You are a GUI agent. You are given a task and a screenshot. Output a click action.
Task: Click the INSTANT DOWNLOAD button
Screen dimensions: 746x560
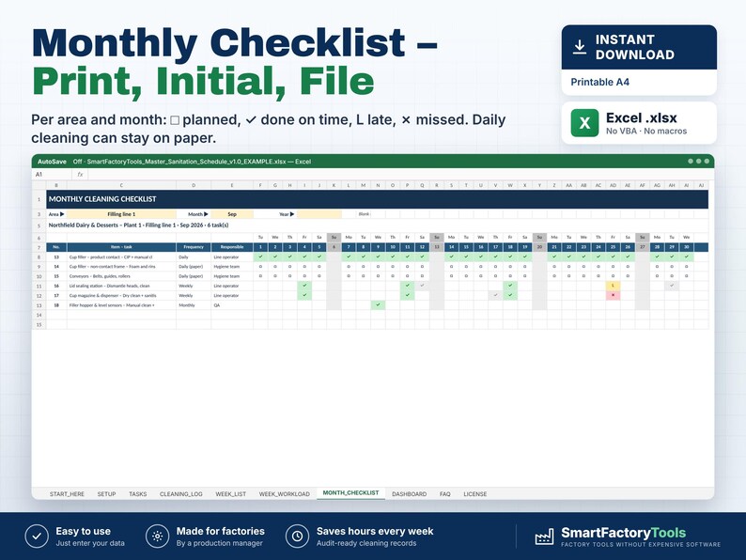click(639, 47)
